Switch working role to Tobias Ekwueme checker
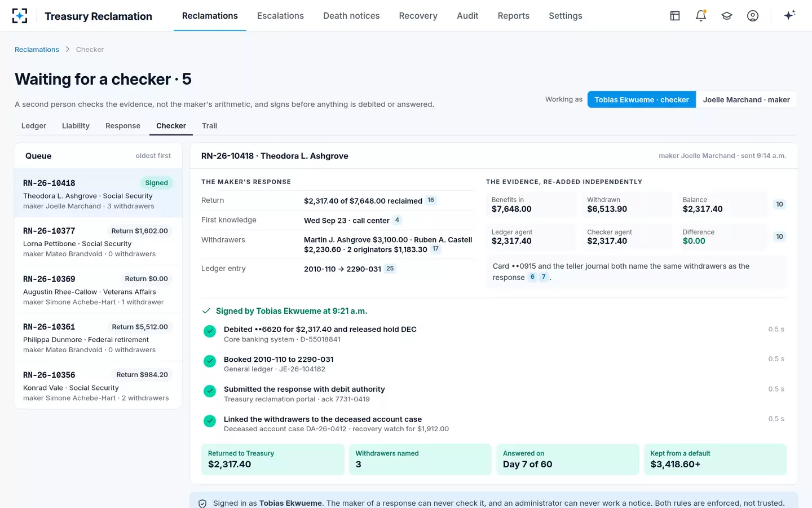The image size is (812, 508). click(642, 99)
